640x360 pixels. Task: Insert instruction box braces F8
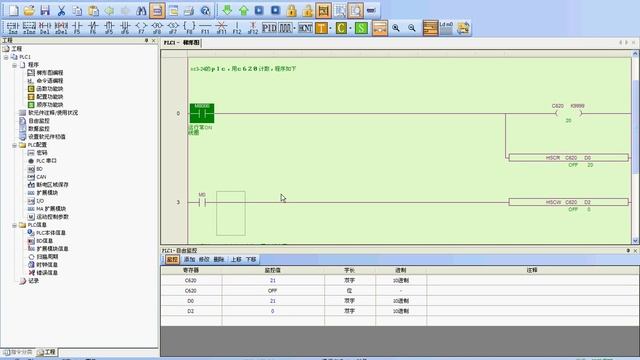pyautogui.click(x=189, y=28)
